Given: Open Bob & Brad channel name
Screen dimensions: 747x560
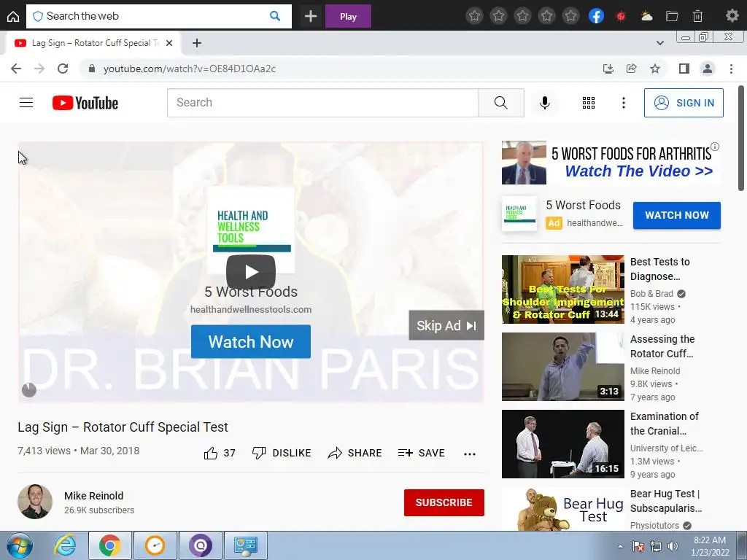Looking at the screenshot, I should pos(651,294).
